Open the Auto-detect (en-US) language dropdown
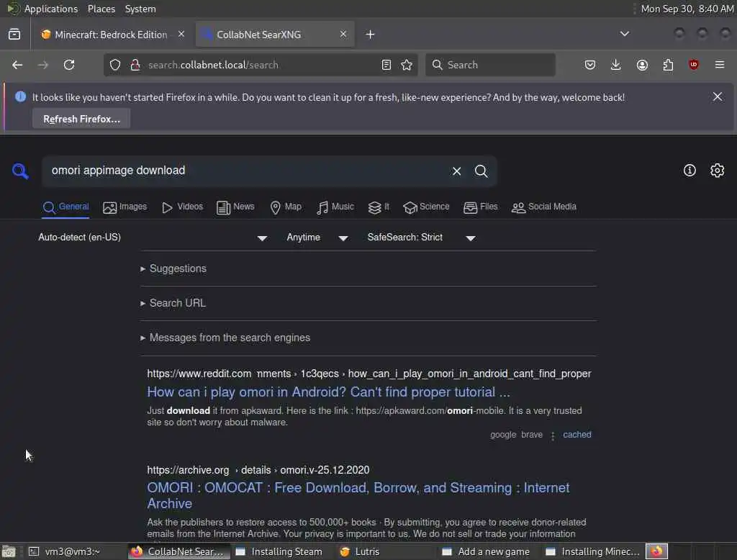The height and width of the screenshot is (560, 737). (x=153, y=238)
